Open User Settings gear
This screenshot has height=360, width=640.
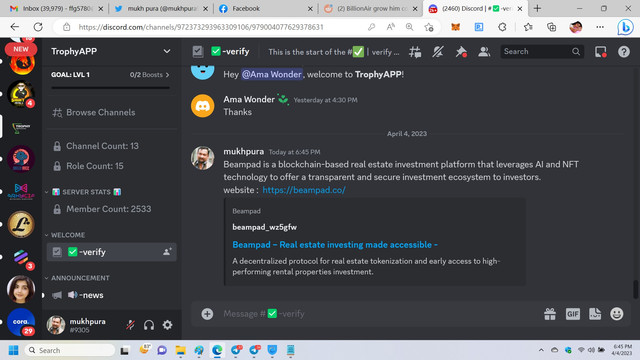pos(167,325)
